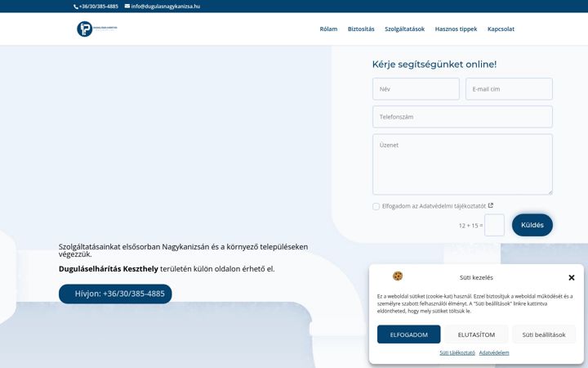Click the envelope email icon in top bar

click(x=127, y=6)
